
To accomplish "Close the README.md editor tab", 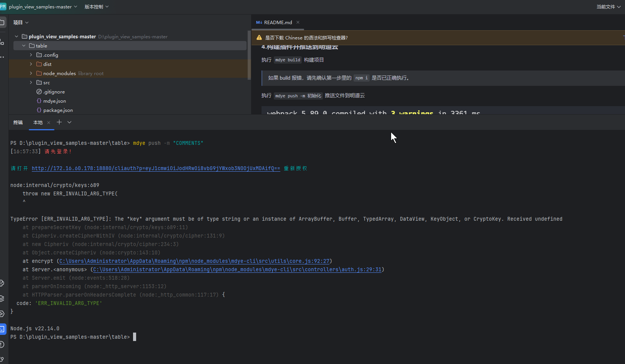I will (x=298, y=22).
